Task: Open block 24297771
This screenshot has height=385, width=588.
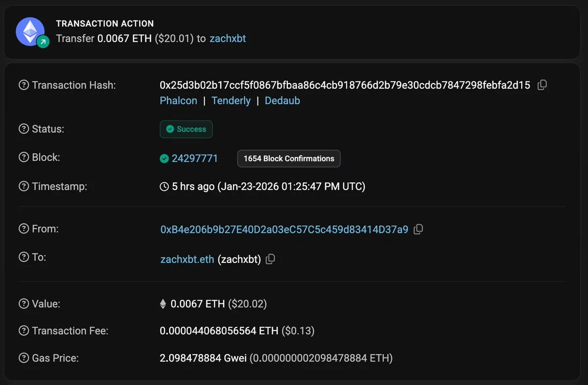Action: [x=195, y=158]
